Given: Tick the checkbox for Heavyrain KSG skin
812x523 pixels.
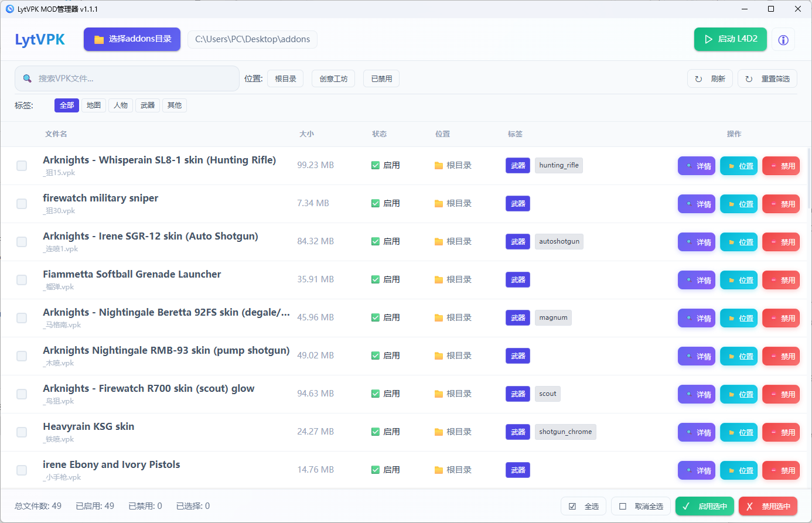Looking at the screenshot, I should coord(22,432).
